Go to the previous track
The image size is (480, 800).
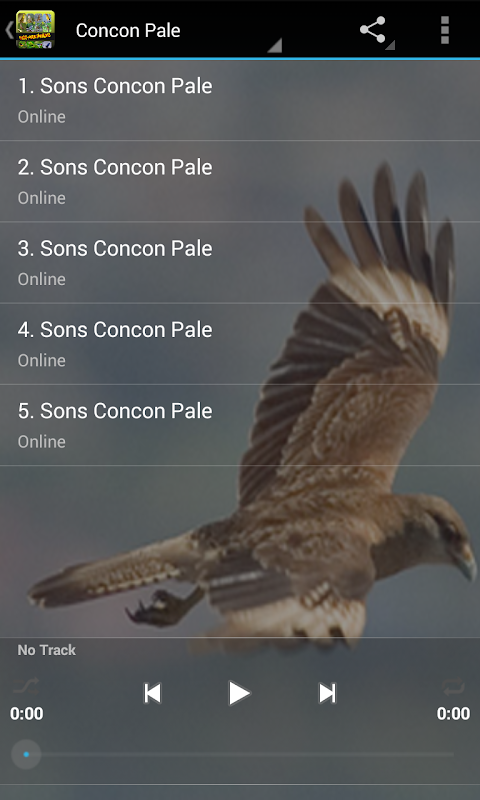pos(152,693)
